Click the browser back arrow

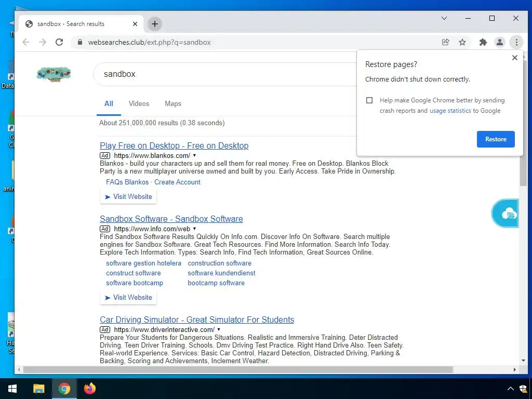(x=26, y=42)
